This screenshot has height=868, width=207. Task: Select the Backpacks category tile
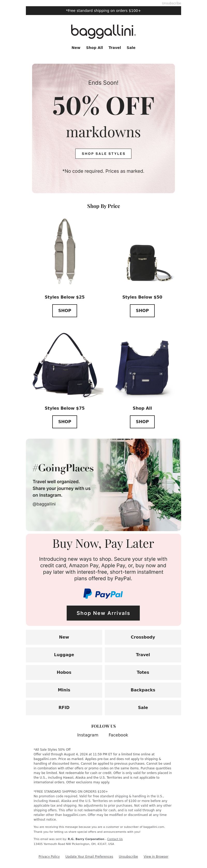[143, 690]
